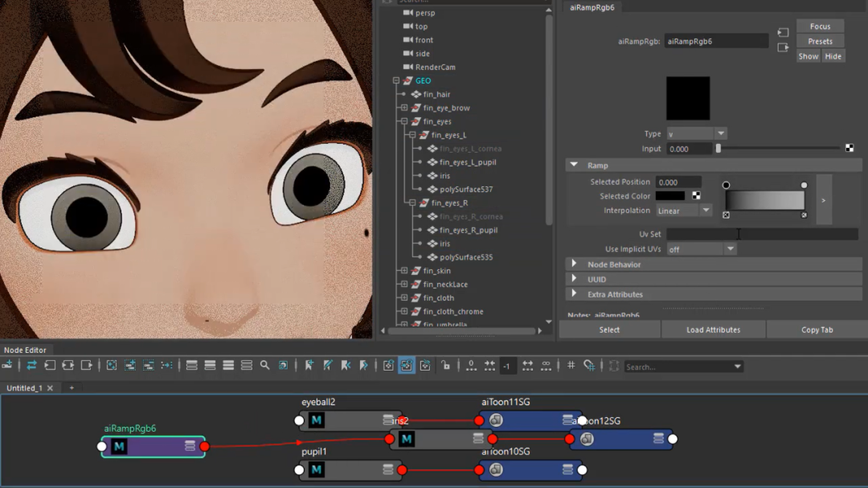
Task: Toggle grid snapping in Node Editor toolbar
Action: [x=589, y=365]
